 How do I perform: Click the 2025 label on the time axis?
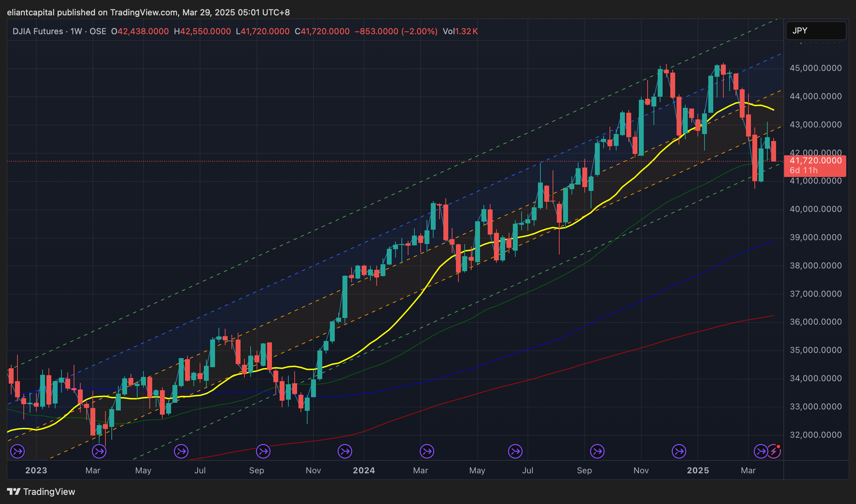click(x=698, y=470)
